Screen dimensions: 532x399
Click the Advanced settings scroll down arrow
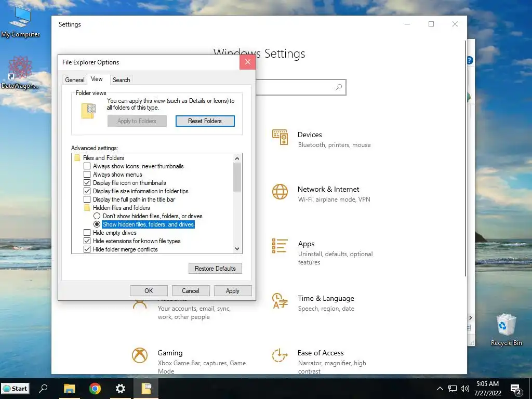pos(237,249)
